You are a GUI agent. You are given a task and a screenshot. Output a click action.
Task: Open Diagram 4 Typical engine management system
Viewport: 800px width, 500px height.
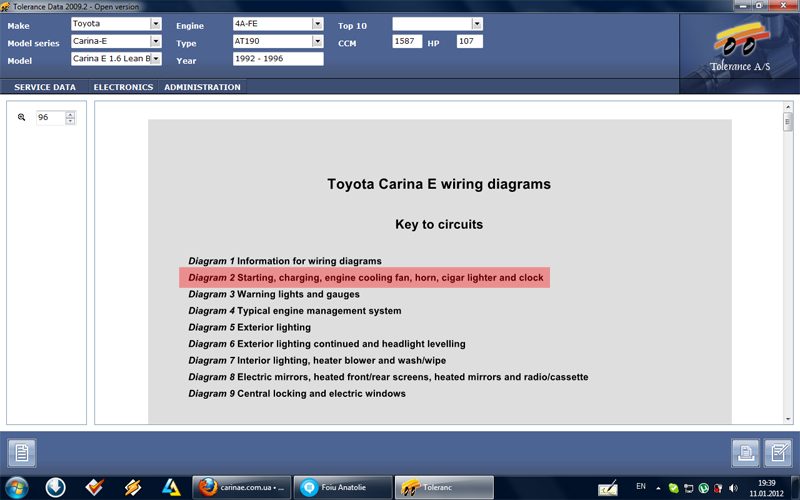(x=295, y=311)
